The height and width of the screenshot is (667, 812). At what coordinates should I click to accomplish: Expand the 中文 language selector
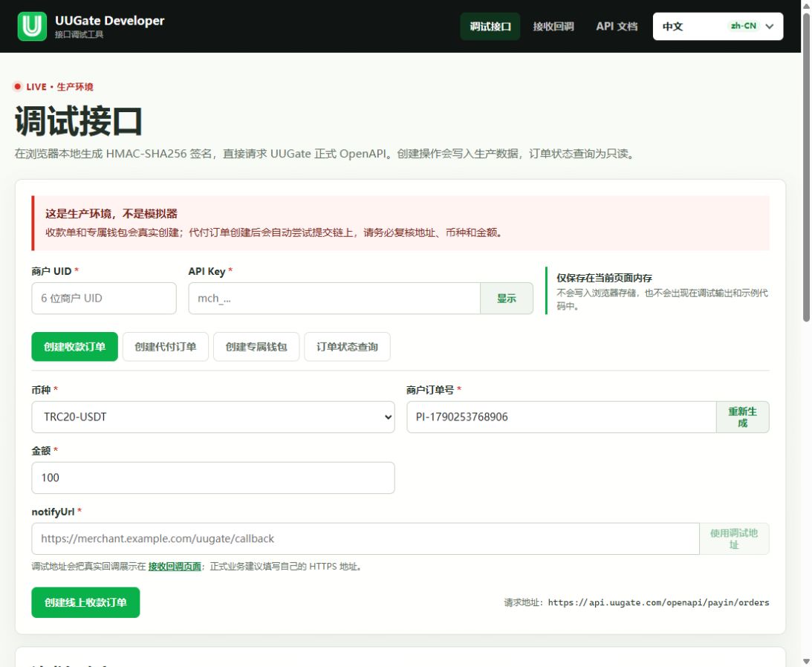(718, 27)
